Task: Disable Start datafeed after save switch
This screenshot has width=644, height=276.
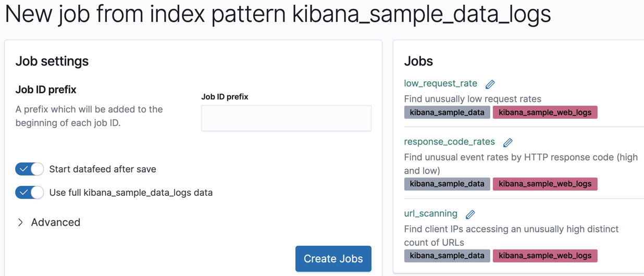Action: 30,169
